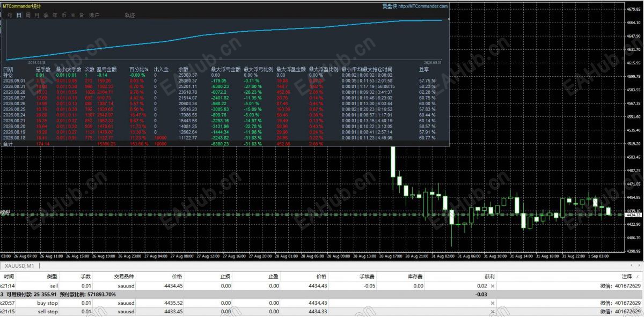
Task: Select the 2026.08.24 statistics row date
Action: (x=13, y=114)
